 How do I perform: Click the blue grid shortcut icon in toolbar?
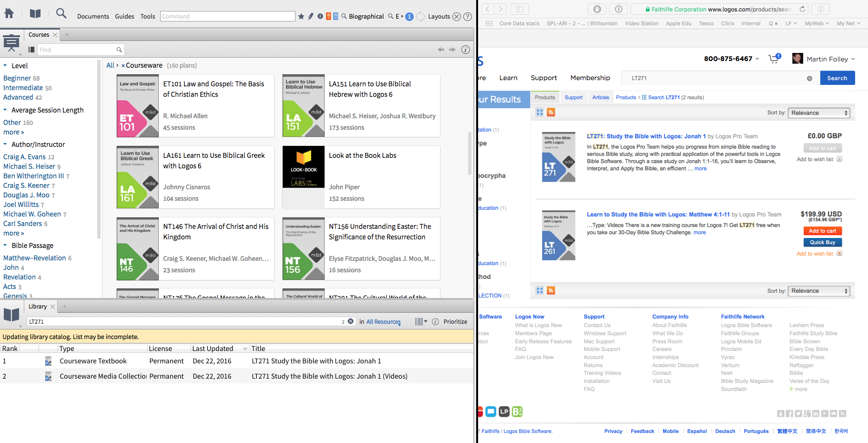336,16
